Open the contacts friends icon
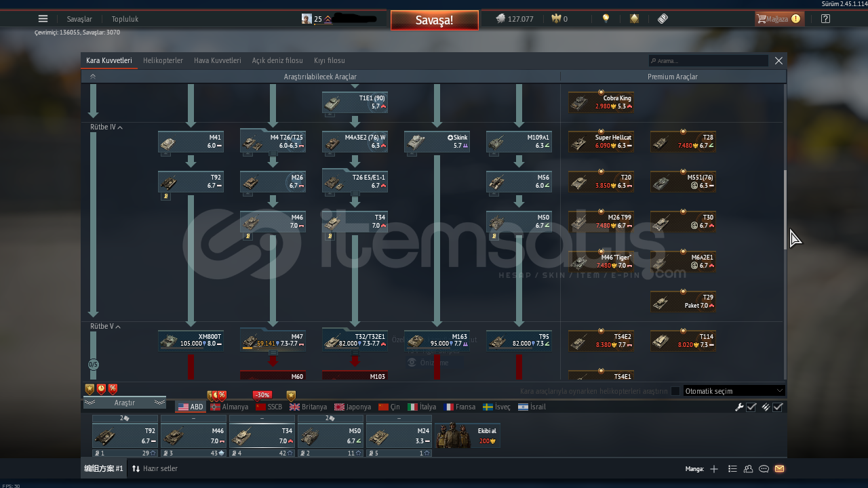Viewport: 868px width, 488px height. click(x=749, y=468)
